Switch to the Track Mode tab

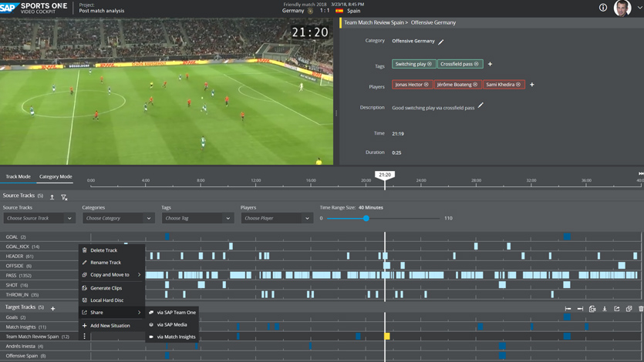(19, 176)
